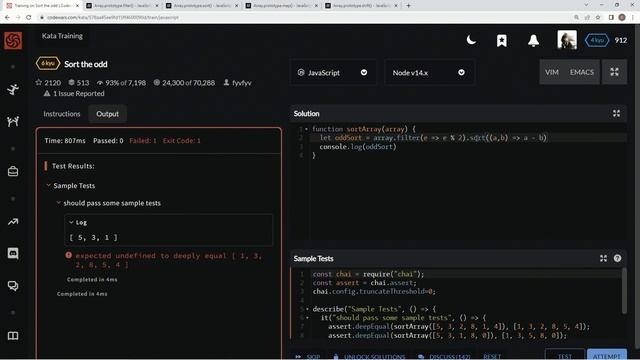640x360 pixels.
Task: Click the 93% of 7,198 satisfaction rating
Action: [121, 82]
